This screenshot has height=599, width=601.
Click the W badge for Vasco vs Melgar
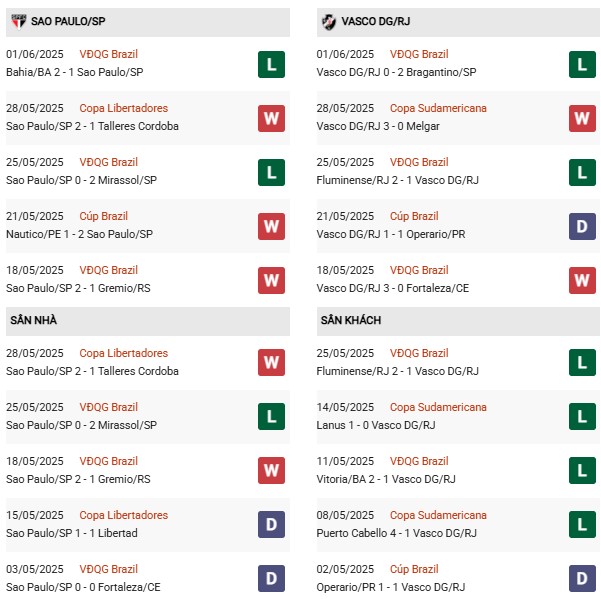coord(582,118)
